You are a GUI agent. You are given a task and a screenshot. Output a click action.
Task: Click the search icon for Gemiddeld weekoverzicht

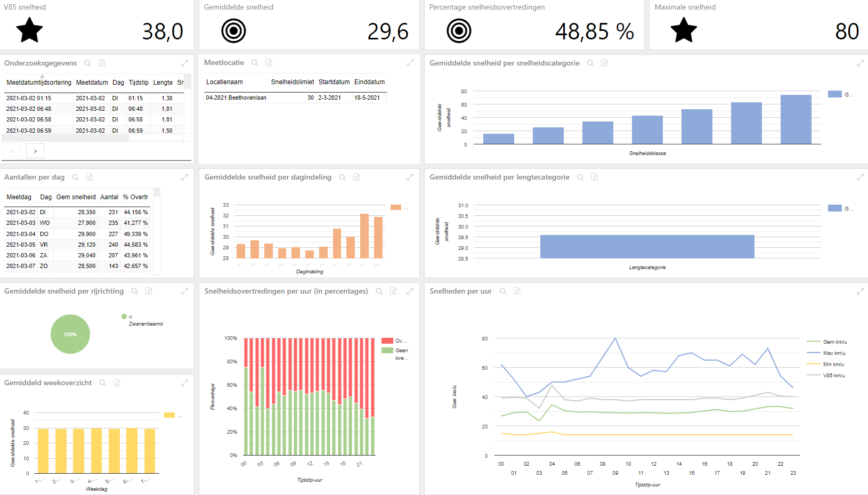tap(103, 383)
